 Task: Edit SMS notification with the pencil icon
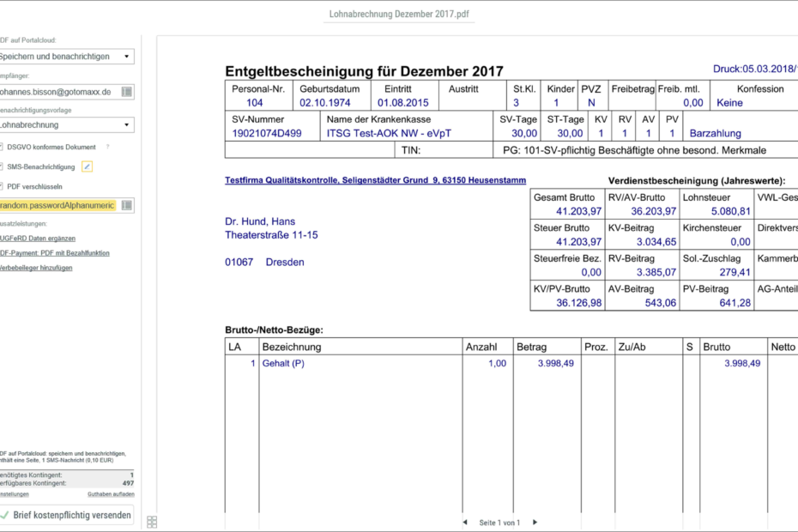(x=87, y=166)
